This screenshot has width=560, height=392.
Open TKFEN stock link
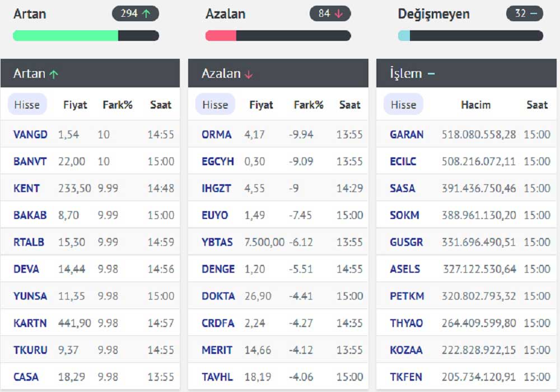[406, 377]
